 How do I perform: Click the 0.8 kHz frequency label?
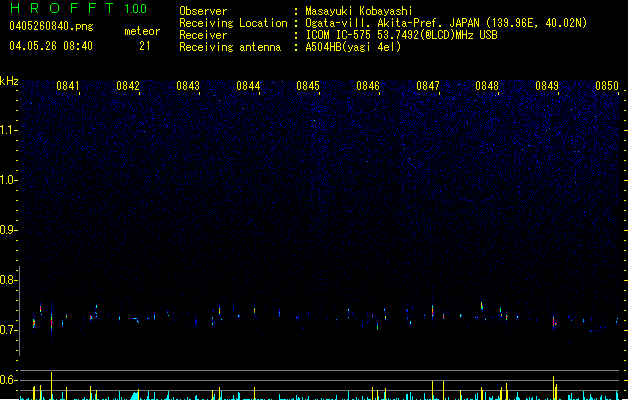coord(9,280)
